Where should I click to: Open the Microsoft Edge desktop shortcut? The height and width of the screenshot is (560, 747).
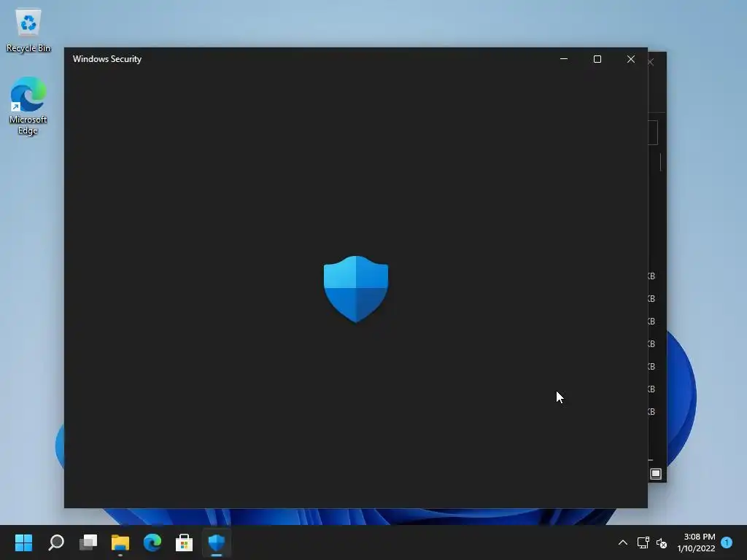click(28, 106)
